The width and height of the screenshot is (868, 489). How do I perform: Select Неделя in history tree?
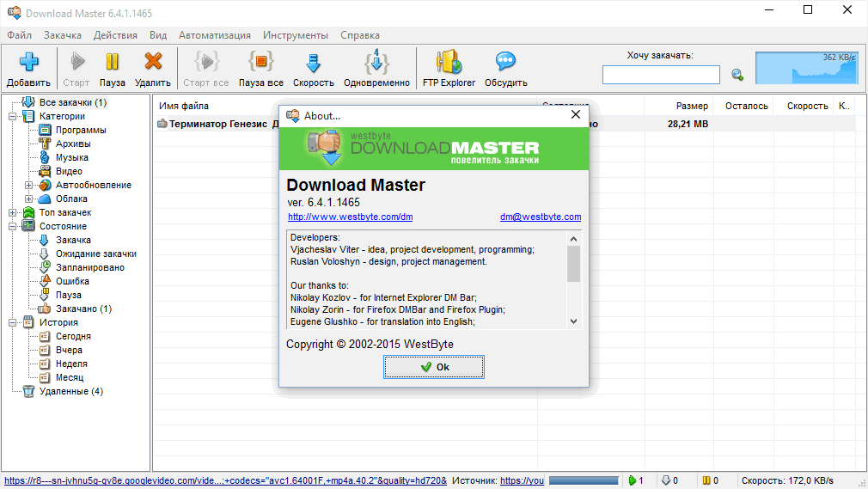[x=71, y=364]
